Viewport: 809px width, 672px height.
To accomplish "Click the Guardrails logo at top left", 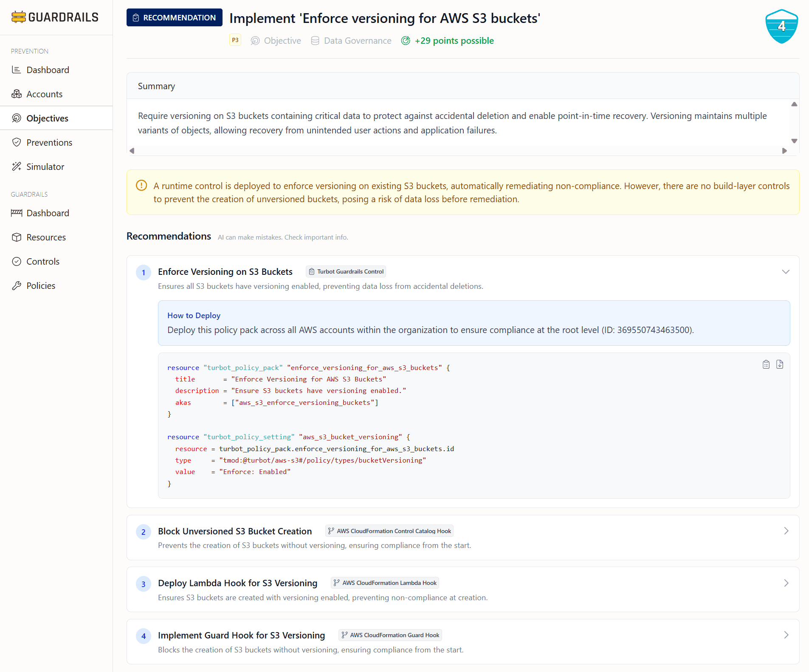I will point(55,17).
